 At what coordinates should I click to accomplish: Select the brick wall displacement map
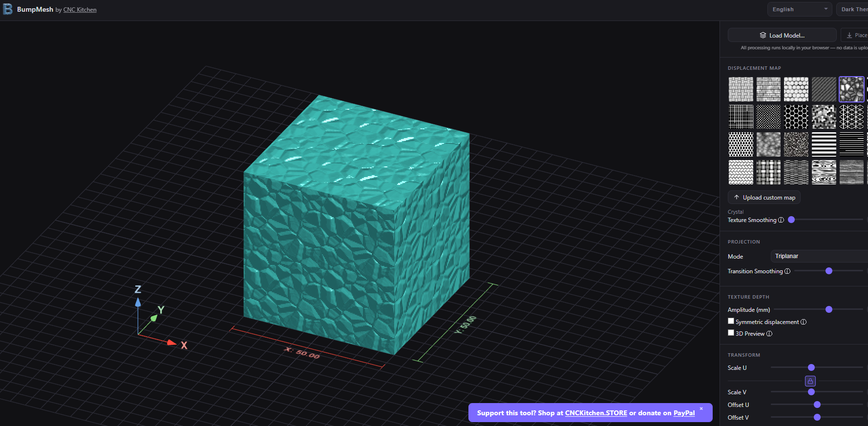[768, 89]
